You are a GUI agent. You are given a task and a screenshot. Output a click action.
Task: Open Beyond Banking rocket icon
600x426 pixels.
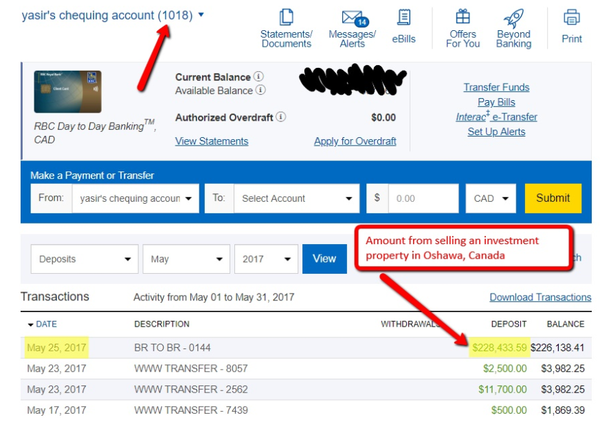click(514, 18)
